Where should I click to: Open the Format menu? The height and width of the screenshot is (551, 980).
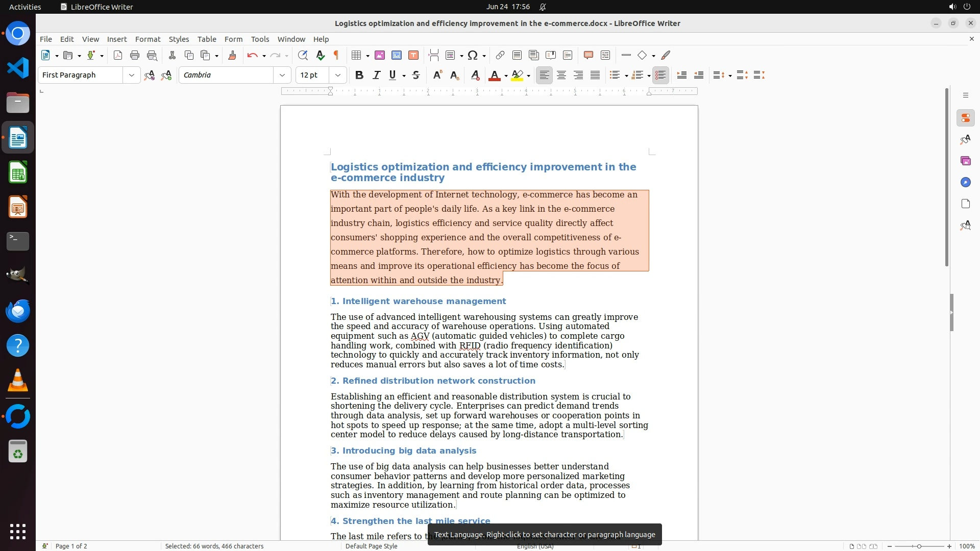click(x=148, y=39)
